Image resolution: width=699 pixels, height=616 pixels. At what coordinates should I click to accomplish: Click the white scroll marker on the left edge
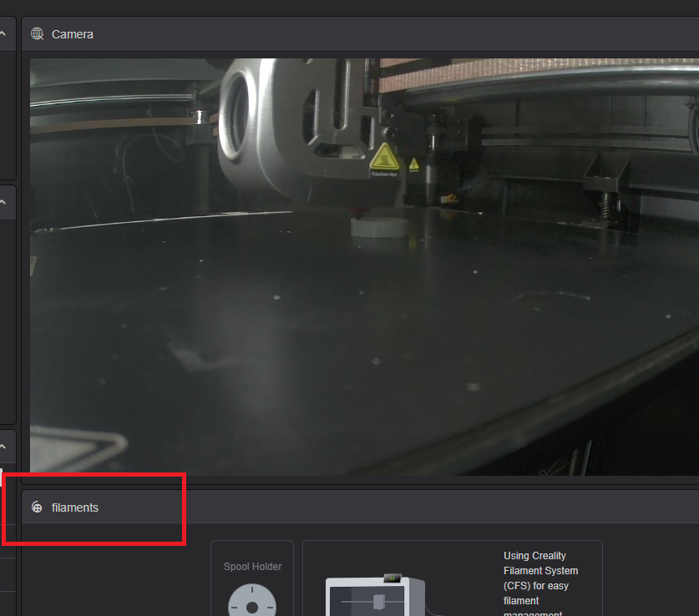coord(1,477)
